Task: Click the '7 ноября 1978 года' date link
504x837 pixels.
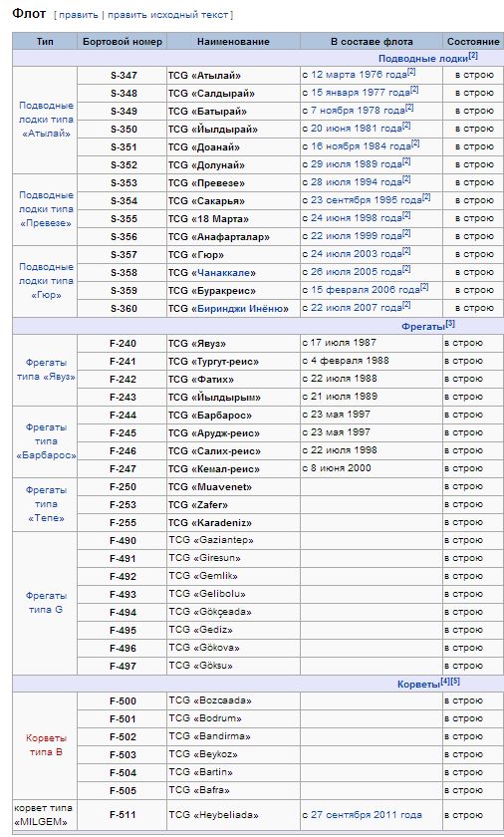Action: pos(358,111)
